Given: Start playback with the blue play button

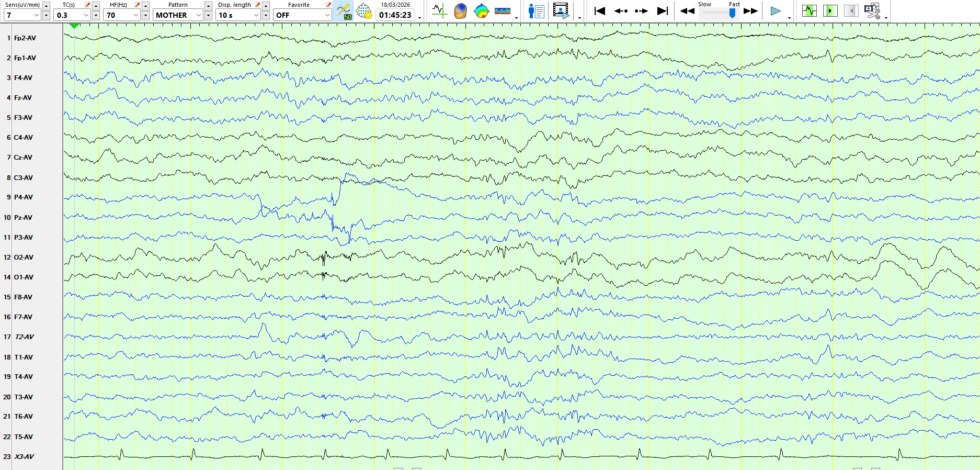Looking at the screenshot, I should [x=776, y=11].
